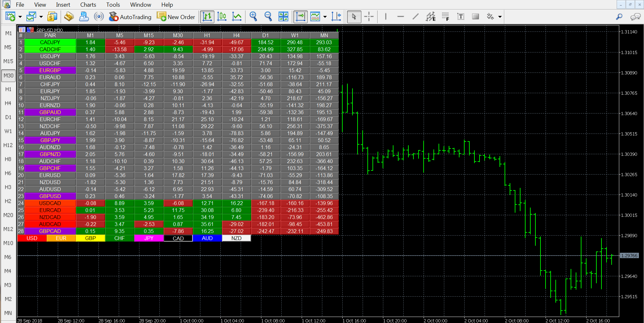Expand the Indicators dropdown arrow
Screen dimensions: 644x323
(x=325, y=17)
